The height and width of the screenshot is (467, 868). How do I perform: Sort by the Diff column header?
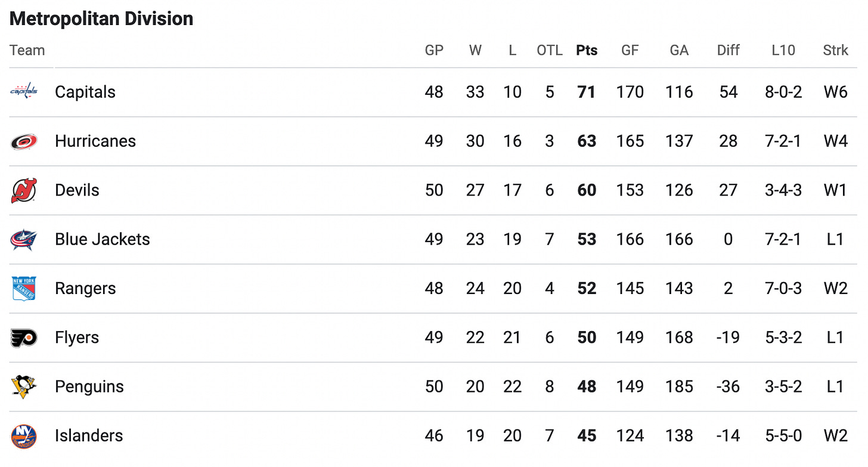[x=728, y=51]
